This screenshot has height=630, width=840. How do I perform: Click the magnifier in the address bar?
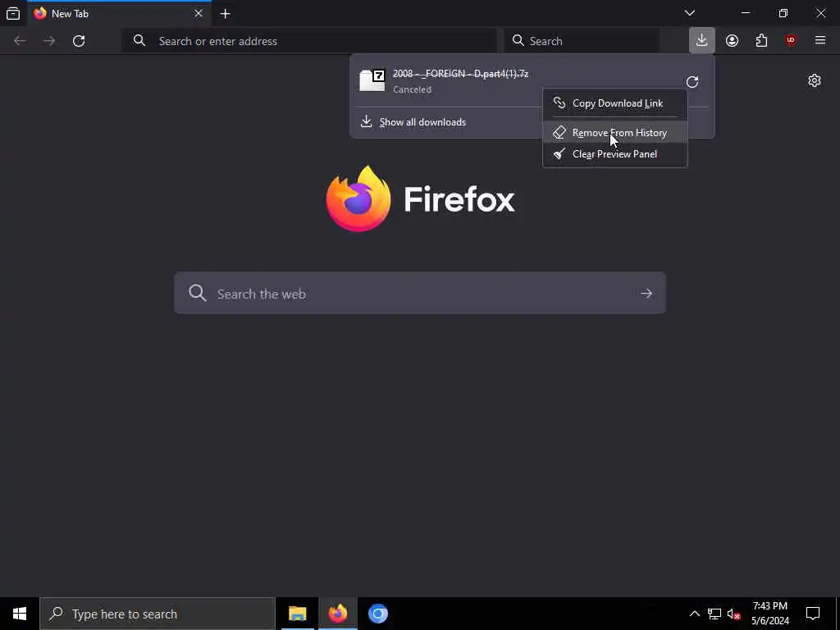pos(139,41)
